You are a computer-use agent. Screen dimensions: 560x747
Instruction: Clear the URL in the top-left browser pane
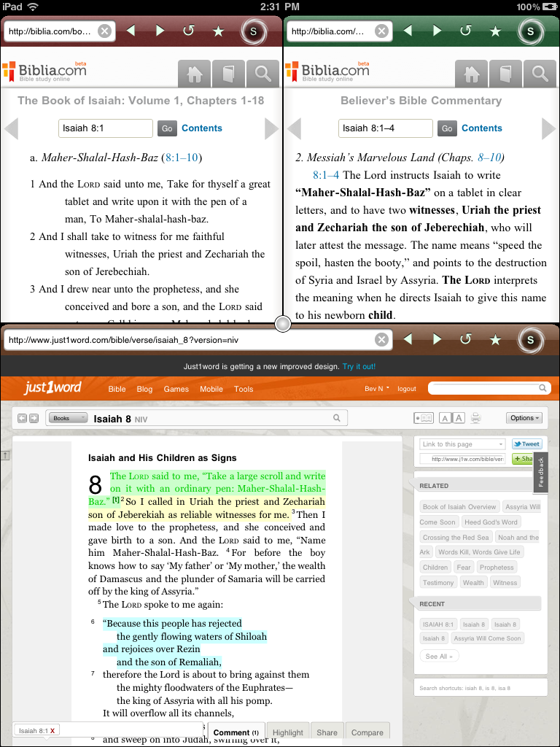pos(105,31)
